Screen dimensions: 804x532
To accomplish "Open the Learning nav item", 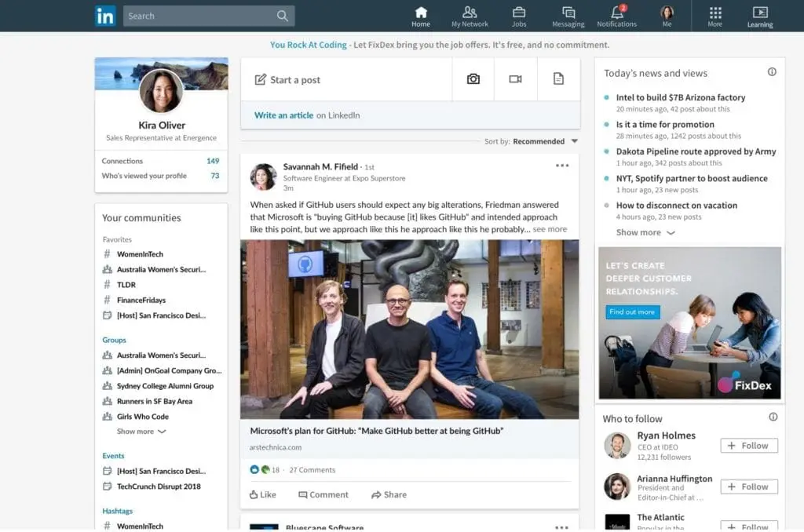I will pyautogui.click(x=760, y=16).
